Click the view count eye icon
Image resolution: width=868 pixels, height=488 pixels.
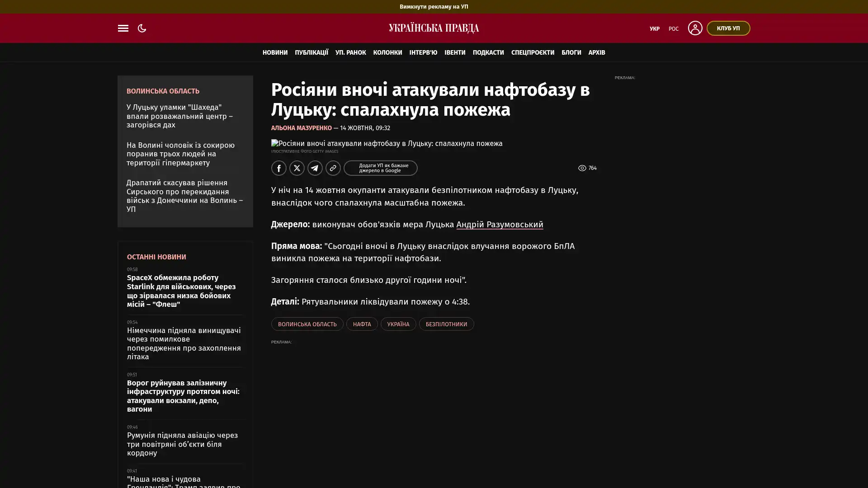(x=582, y=168)
